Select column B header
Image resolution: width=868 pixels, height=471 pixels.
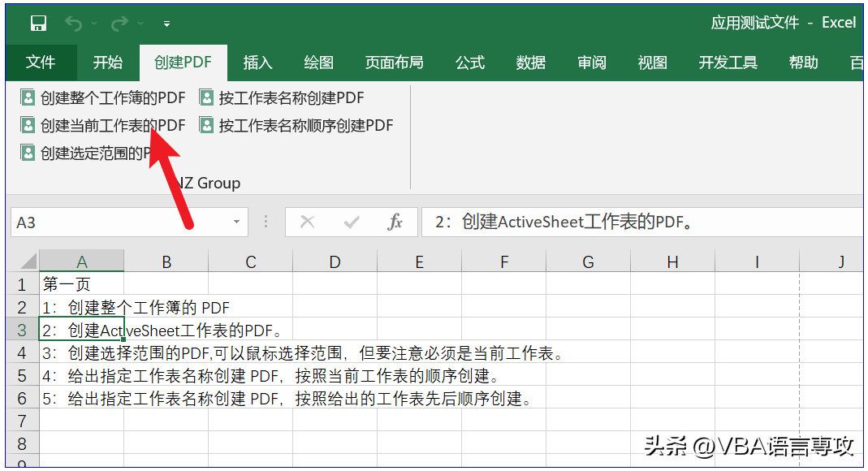(x=166, y=261)
